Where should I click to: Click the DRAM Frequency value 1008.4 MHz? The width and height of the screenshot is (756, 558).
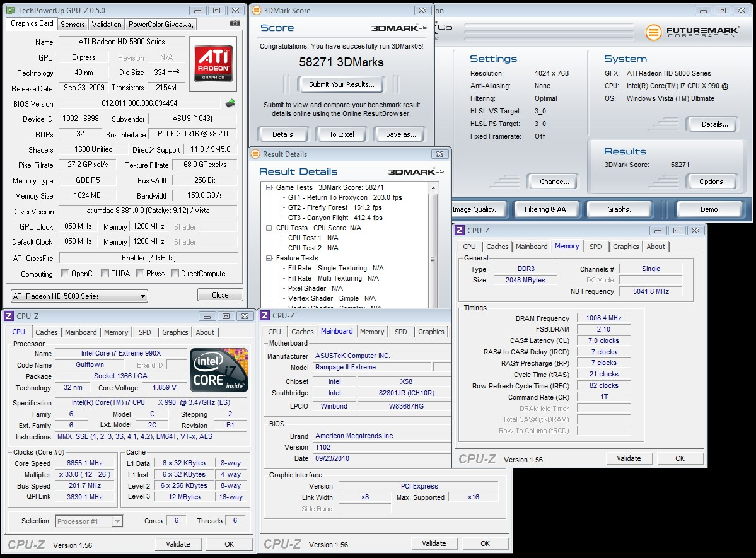pyautogui.click(x=603, y=318)
